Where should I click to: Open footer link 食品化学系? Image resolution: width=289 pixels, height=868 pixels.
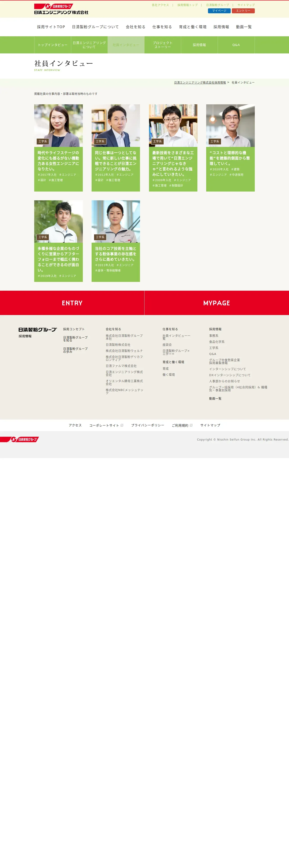217,342
